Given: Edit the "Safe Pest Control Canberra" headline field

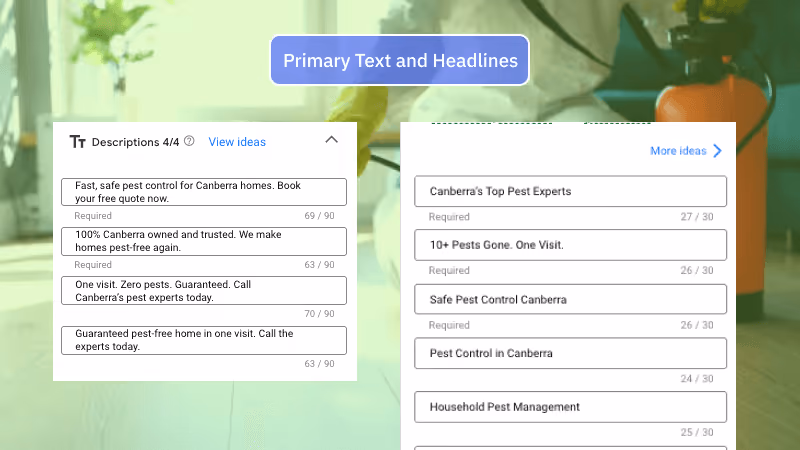Looking at the screenshot, I should (x=570, y=299).
